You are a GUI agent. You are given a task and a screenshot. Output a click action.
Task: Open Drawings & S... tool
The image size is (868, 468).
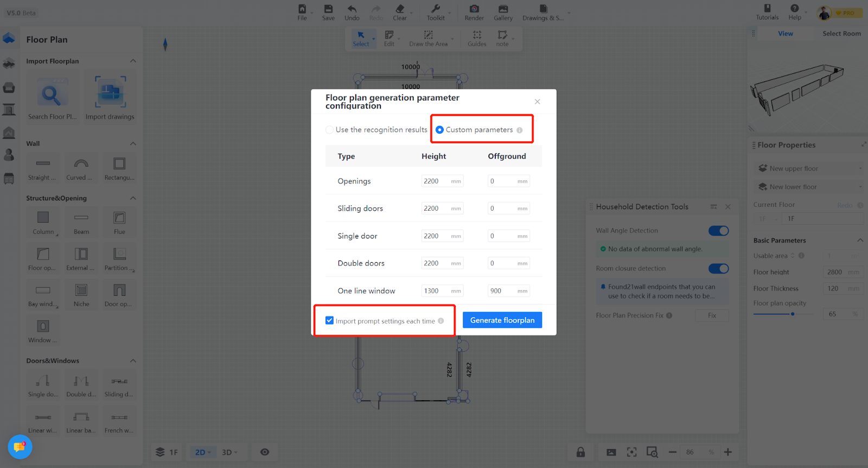543,12
